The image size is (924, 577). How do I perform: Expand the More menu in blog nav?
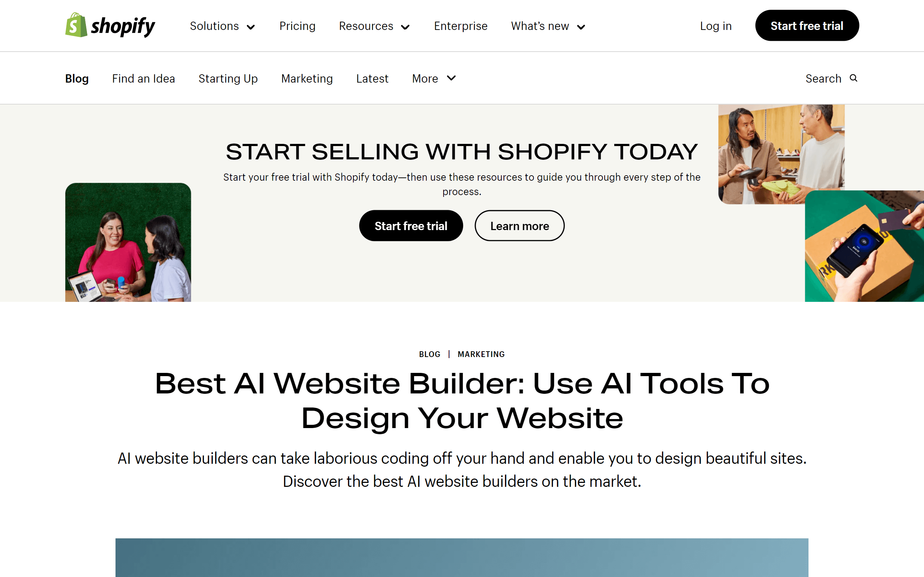pos(433,78)
